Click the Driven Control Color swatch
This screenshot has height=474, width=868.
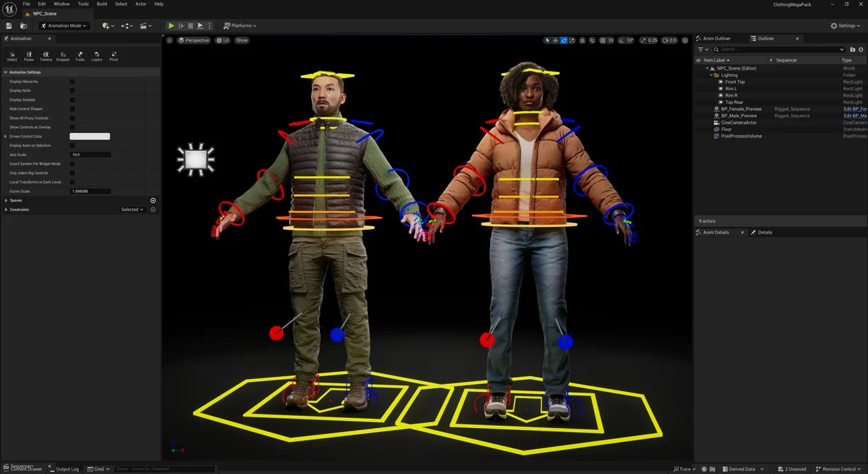tap(89, 136)
